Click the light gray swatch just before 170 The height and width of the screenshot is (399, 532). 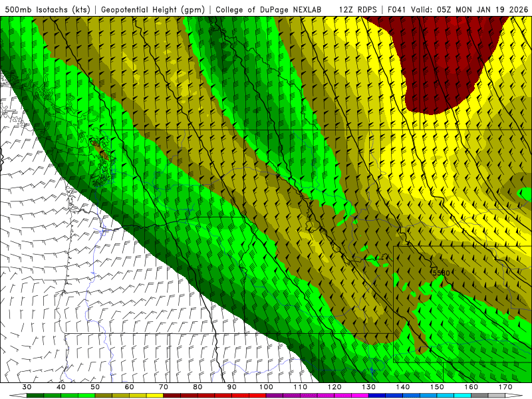[497, 396]
